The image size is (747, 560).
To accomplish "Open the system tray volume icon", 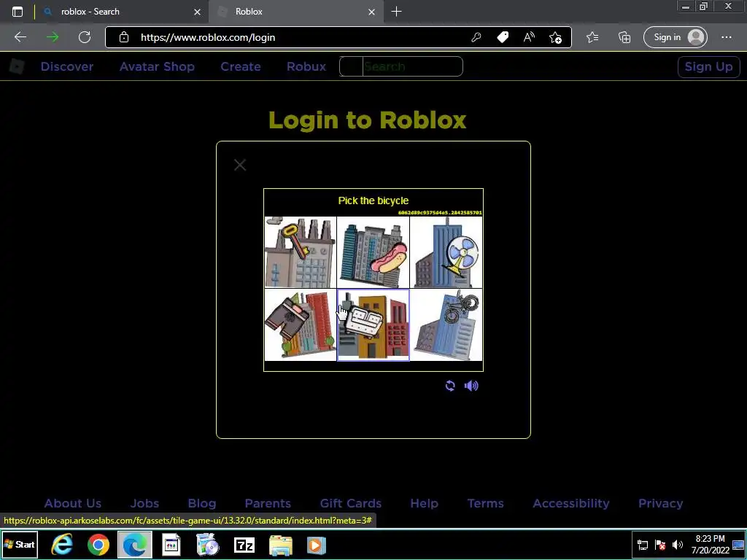I will tap(678, 545).
